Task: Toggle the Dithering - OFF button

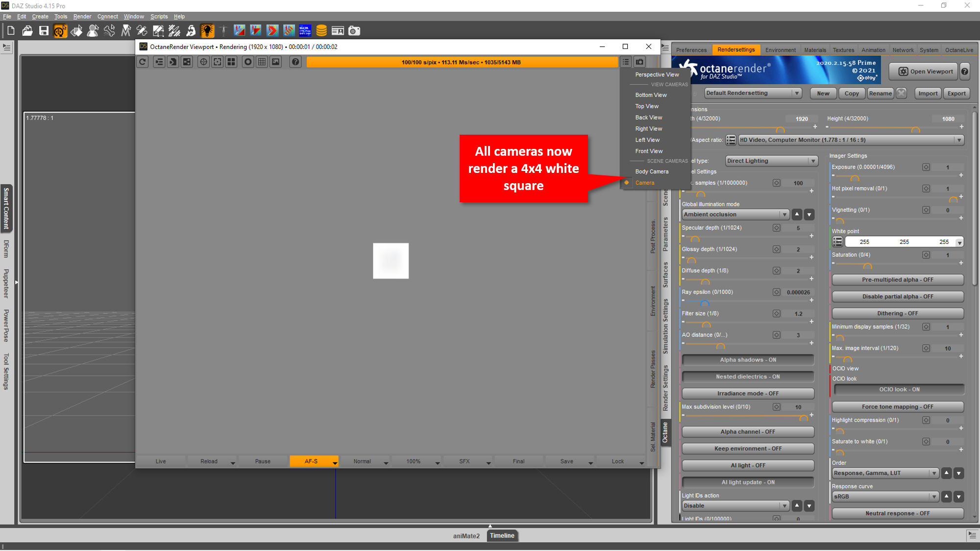Action: [x=897, y=313]
